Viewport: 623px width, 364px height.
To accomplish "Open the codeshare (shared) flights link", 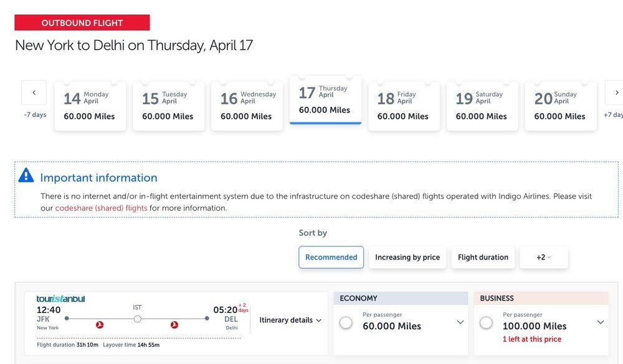I will [101, 208].
